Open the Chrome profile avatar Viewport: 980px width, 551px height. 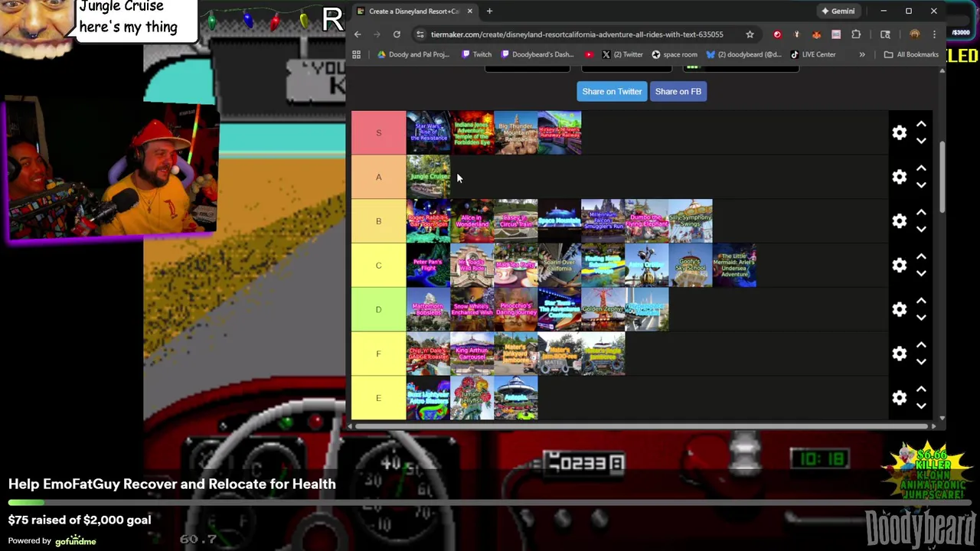pyautogui.click(x=914, y=34)
